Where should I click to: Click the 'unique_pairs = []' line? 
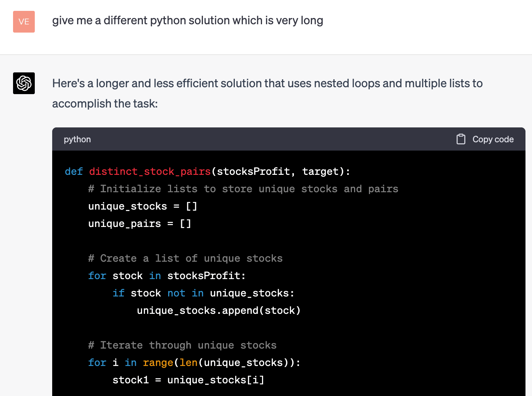[140, 224]
